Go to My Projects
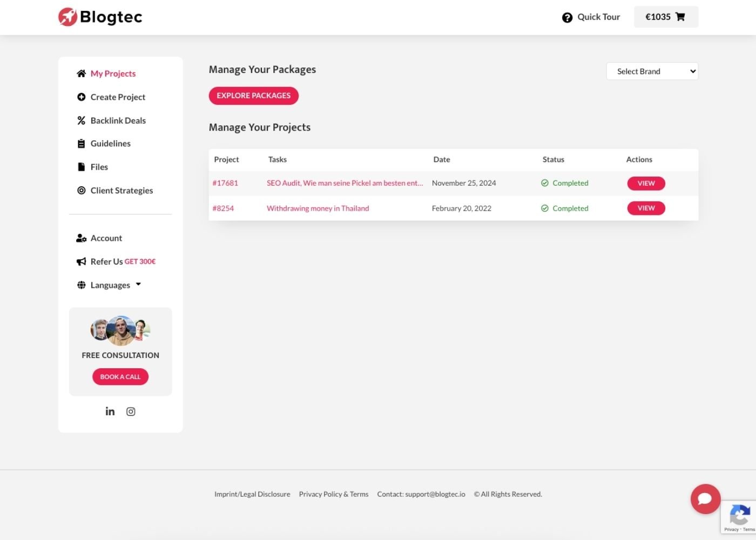 pyautogui.click(x=113, y=73)
